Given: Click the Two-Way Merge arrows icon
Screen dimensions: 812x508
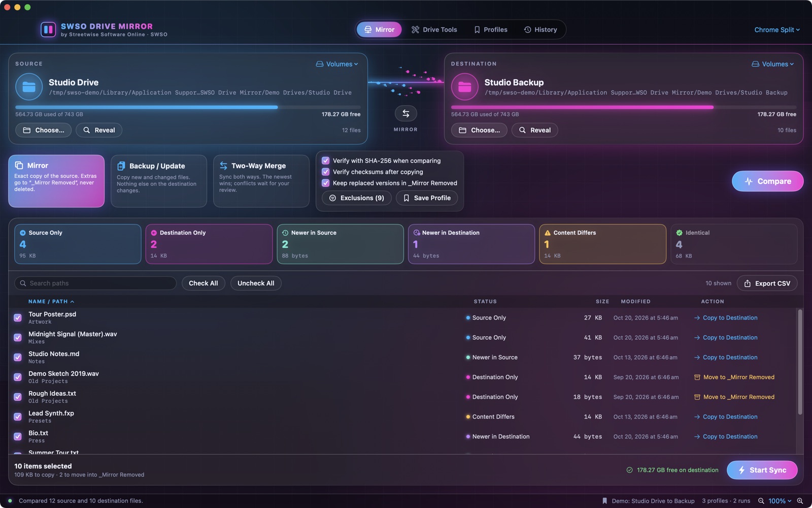Looking at the screenshot, I should pyautogui.click(x=223, y=166).
